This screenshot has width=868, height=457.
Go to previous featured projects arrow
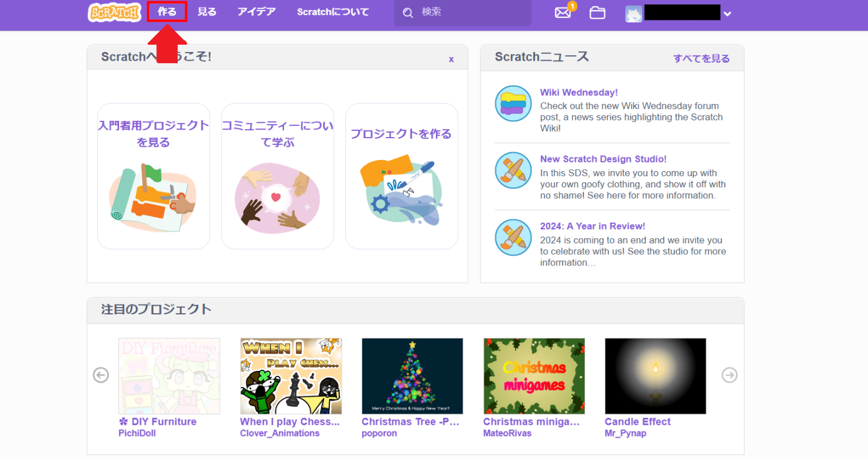tap(100, 375)
